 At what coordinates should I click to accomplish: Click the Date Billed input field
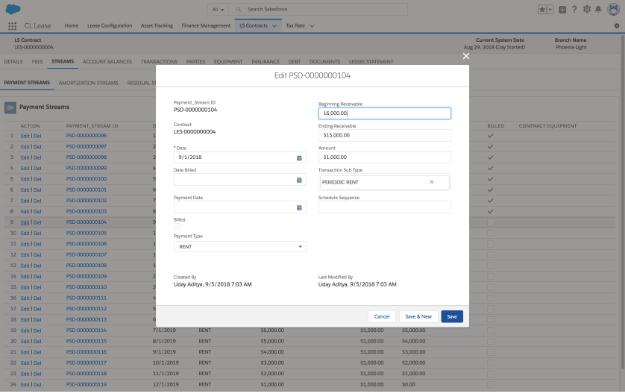click(240, 179)
